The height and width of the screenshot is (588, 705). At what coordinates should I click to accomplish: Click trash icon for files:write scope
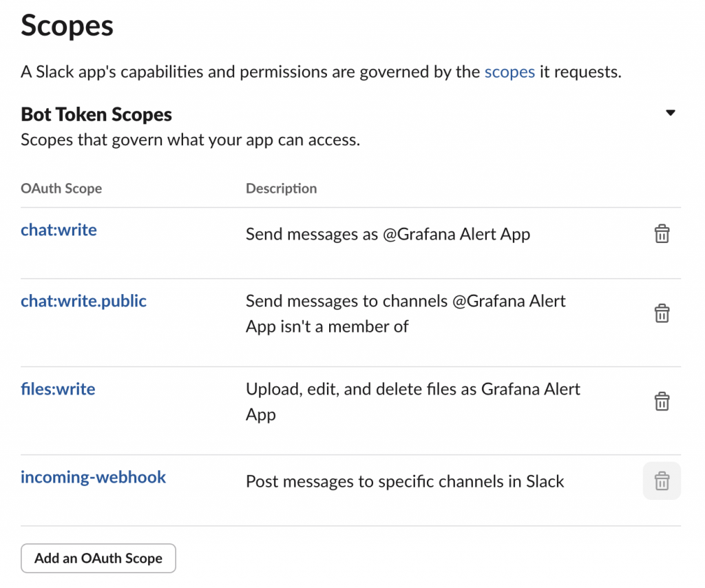coord(662,401)
